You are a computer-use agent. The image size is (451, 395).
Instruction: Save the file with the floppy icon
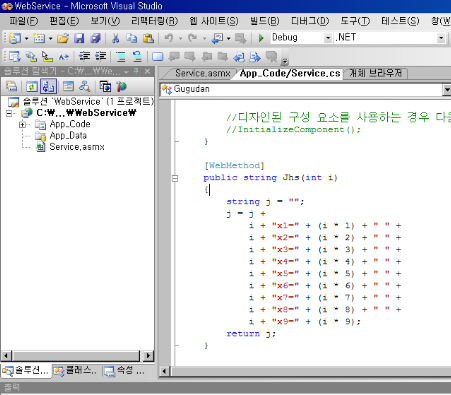click(79, 38)
